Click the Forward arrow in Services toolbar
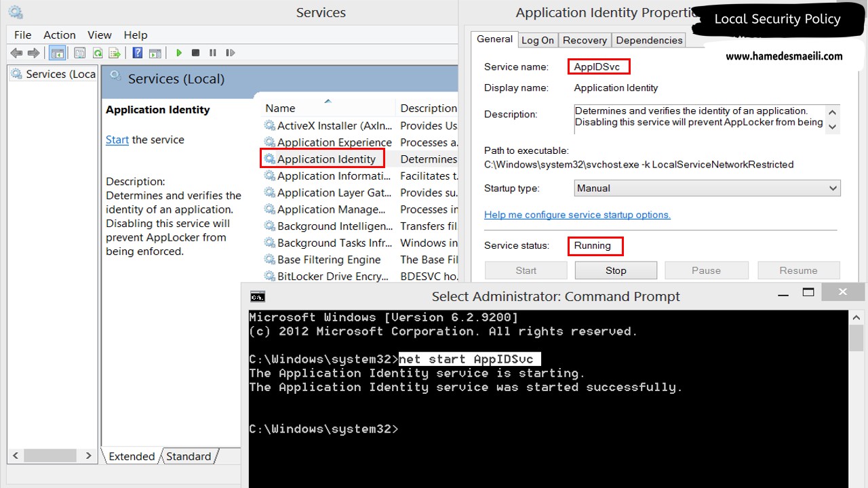The height and width of the screenshot is (488, 868). pyautogui.click(x=34, y=53)
